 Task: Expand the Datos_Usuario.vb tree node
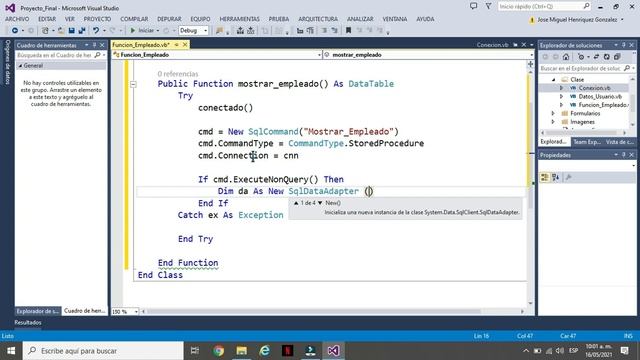click(561, 96)
